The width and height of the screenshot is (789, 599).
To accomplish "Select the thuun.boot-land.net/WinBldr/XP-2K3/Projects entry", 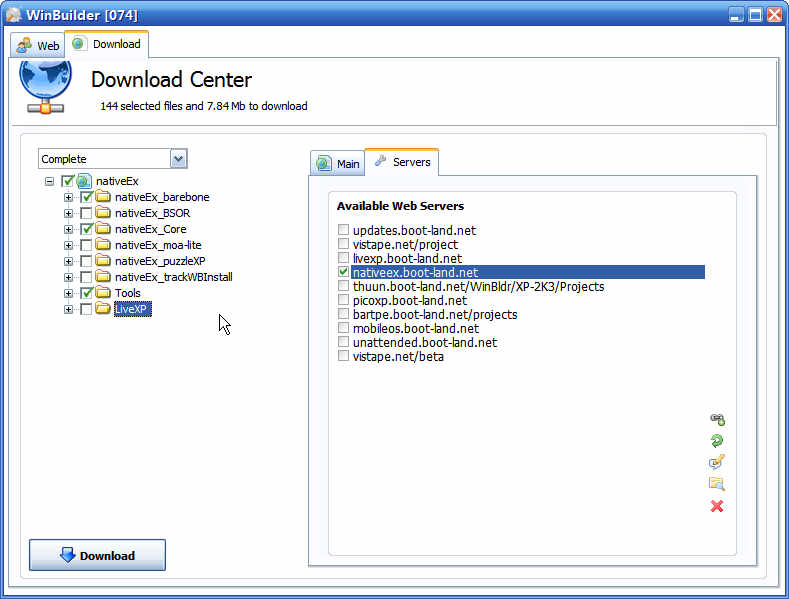I will 479,286.
